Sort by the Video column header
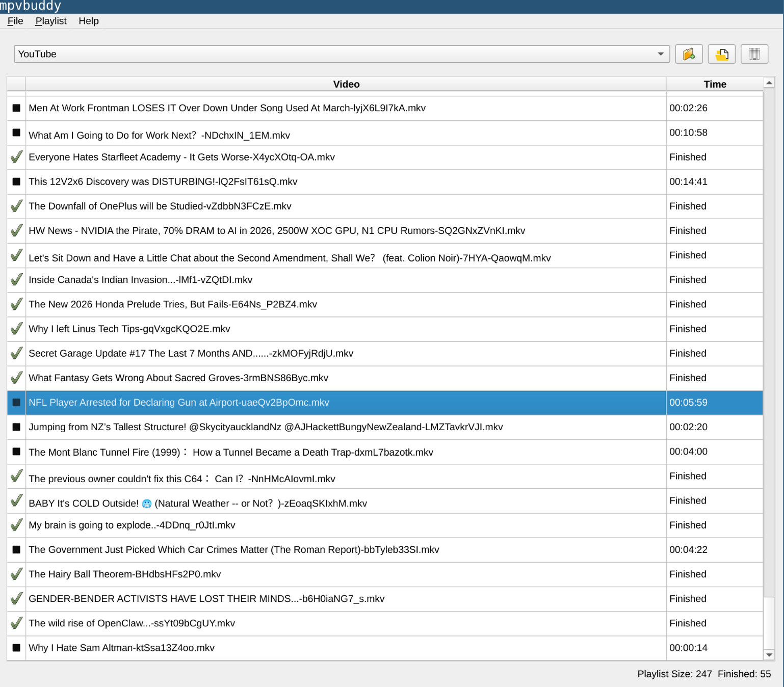 click(x=346, y=84)
